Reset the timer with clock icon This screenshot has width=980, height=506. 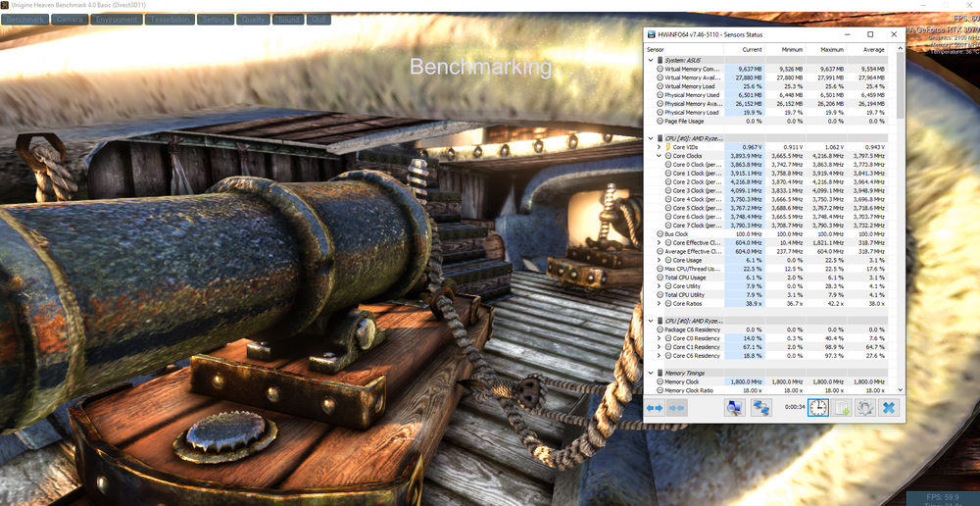817,408
